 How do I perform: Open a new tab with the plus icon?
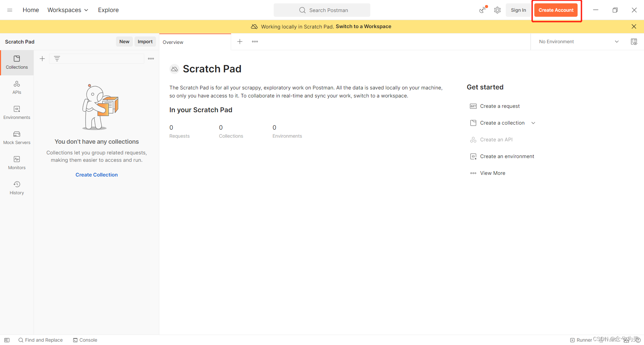click(240, 42)
